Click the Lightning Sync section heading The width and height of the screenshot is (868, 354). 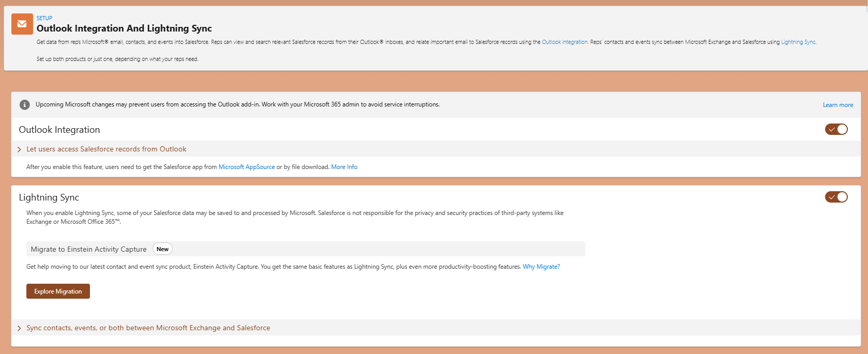[x=49, y=197]
